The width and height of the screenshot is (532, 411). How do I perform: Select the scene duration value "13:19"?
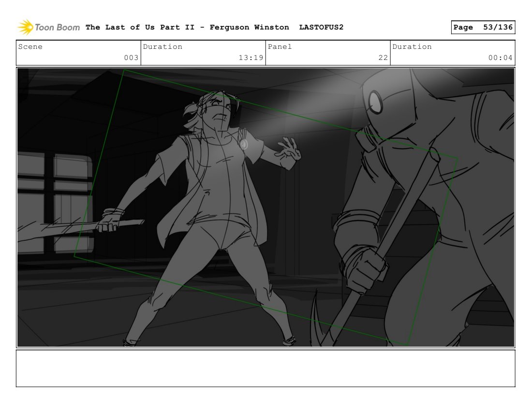pyautogui.click(x=251, y=58)
